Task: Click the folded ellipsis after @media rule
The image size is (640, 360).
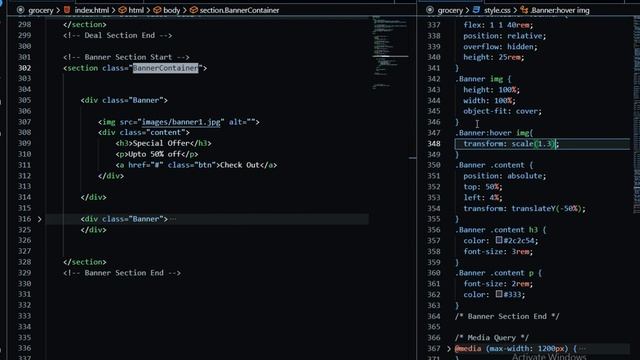Action: [x=582, y=349]
